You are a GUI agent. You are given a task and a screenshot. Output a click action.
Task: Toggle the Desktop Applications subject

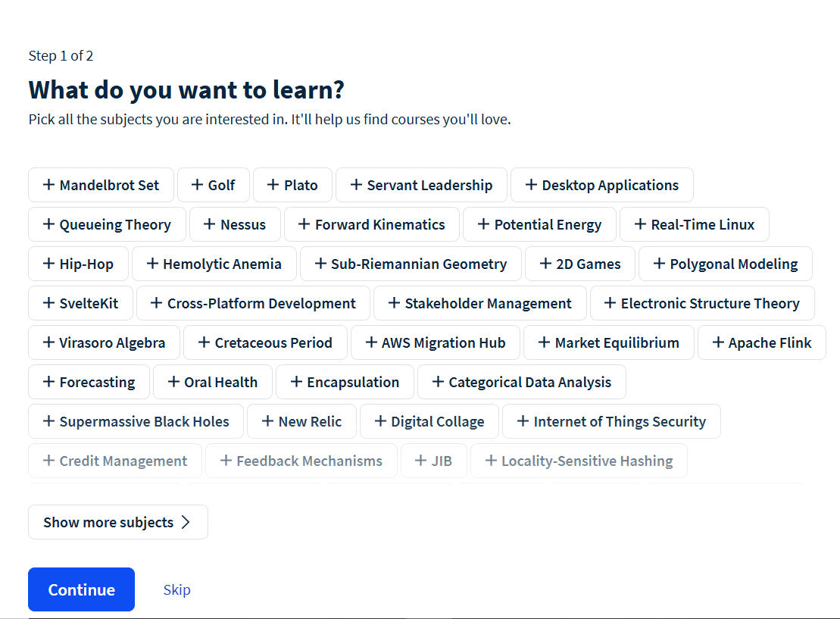click(x=601, y=185)
